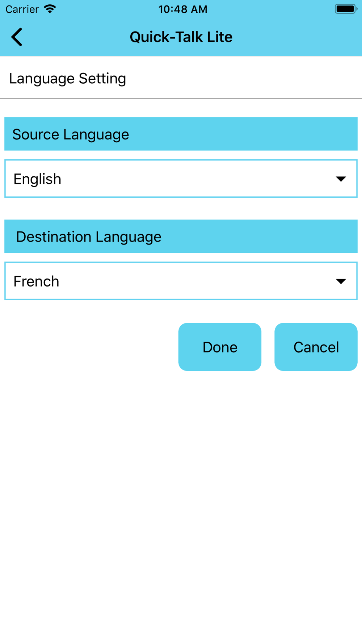
Task: Tap the Carrier label in status bar
Action: [22, 9]
